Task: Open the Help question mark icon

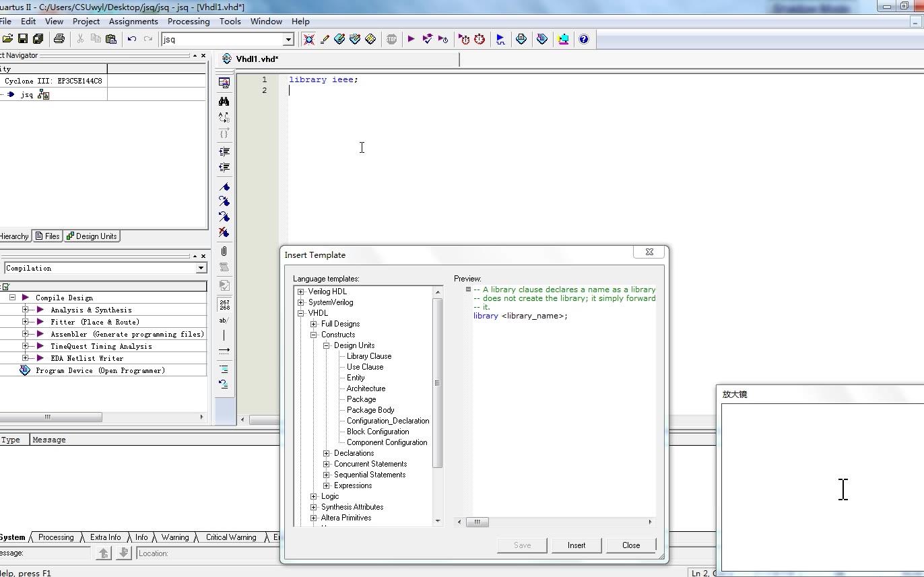Action: pyautogui.click(x=584, y=39)
